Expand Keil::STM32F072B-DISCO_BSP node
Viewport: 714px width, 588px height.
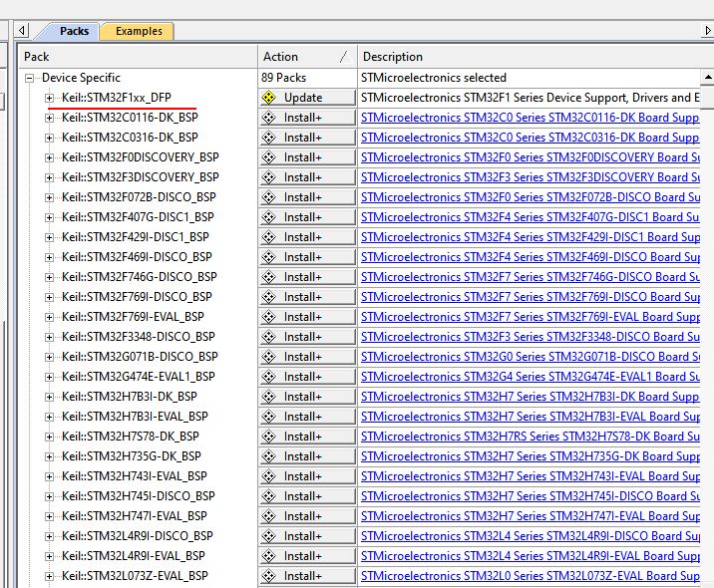click(x=49, y=197)
